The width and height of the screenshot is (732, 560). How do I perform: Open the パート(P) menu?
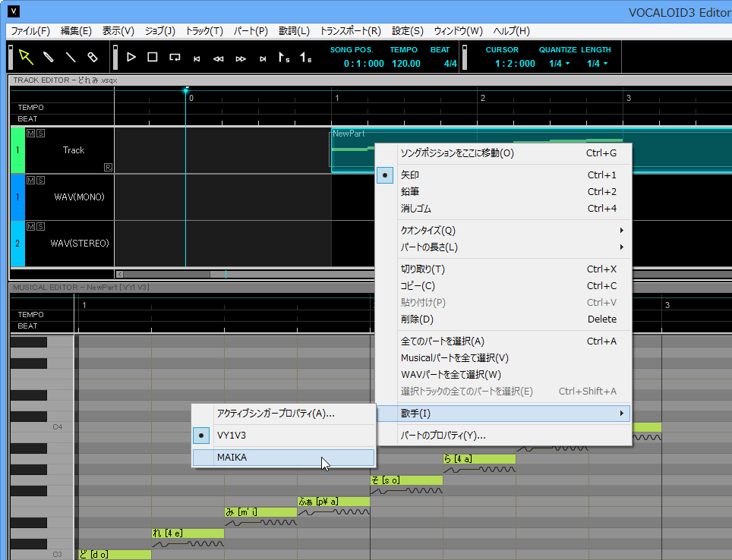point(251,31)
